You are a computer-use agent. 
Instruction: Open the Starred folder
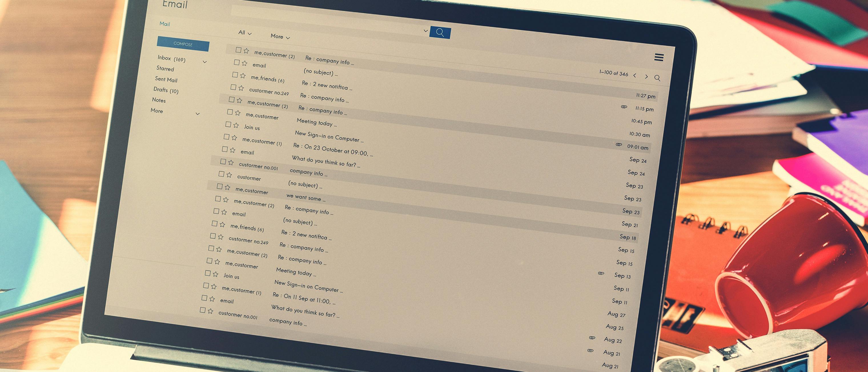tap(165, 69)
